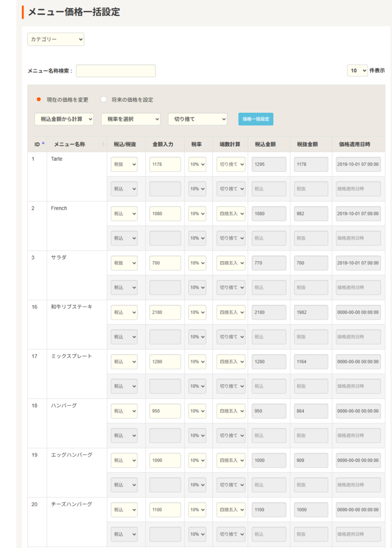Click ハンバーグ amount field showing 950
The height and width of the screenshot is (548, 392).
tap(165, 411)
